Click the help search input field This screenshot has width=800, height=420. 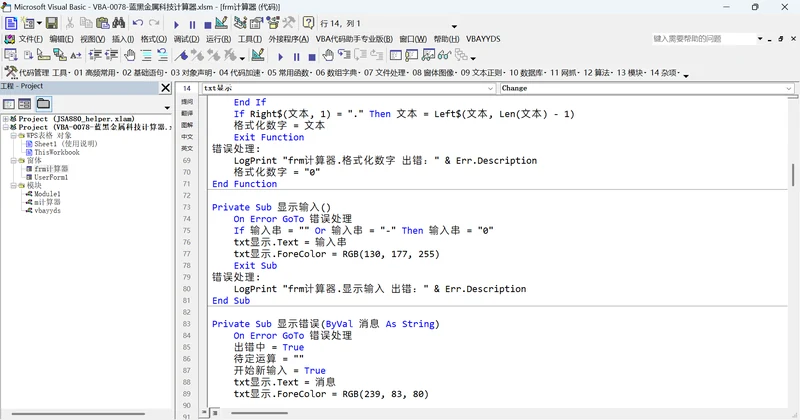coord(703,39)
